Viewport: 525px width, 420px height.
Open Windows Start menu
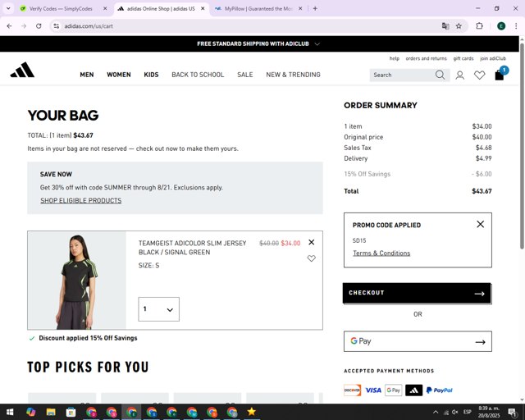click(x=10, y=412)
